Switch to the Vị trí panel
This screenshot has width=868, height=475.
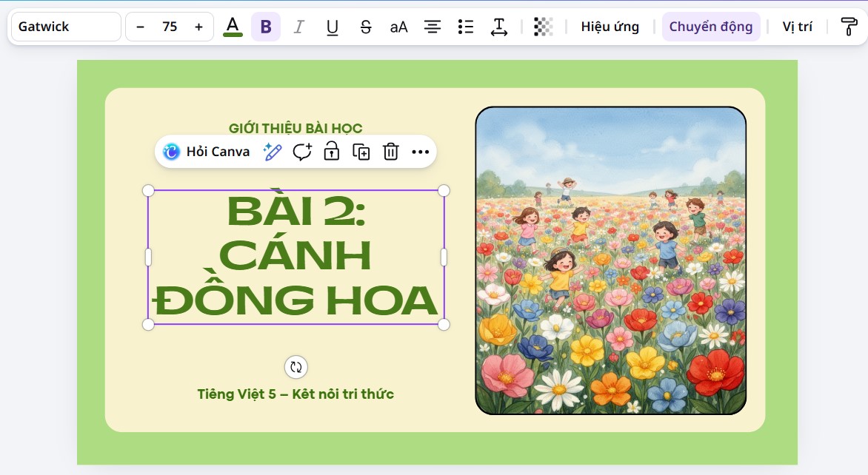(x=797, y=27)
